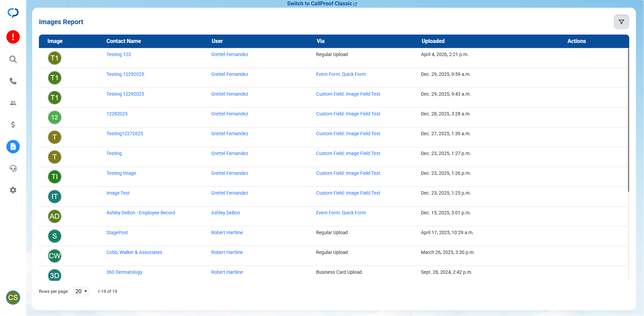Open the filter funnel button

(621, 22)
